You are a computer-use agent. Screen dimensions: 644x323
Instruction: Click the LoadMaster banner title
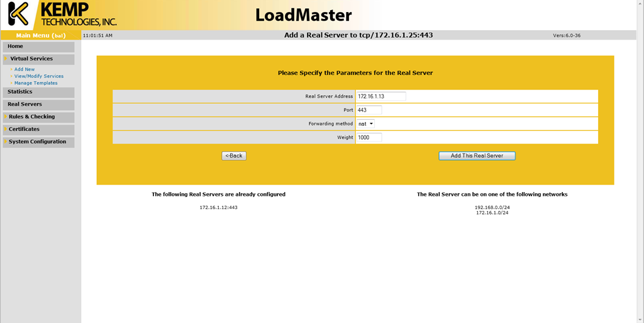pos(304,15)
